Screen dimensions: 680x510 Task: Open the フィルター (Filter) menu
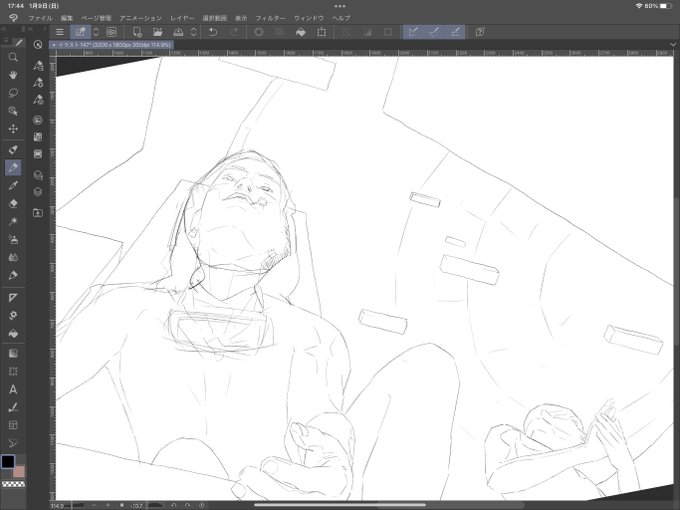click(x=270, y=18)
